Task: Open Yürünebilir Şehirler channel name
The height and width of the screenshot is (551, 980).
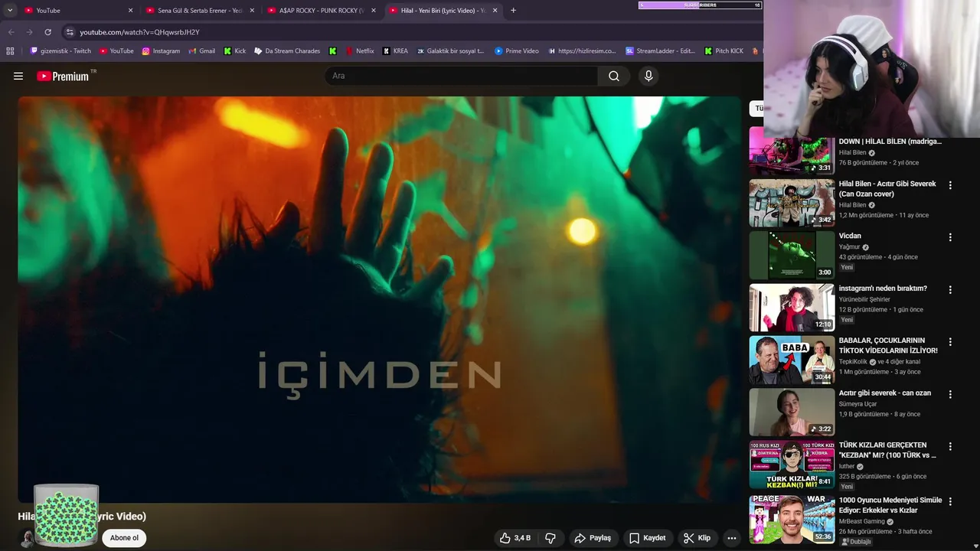Action: click(864, 299)
